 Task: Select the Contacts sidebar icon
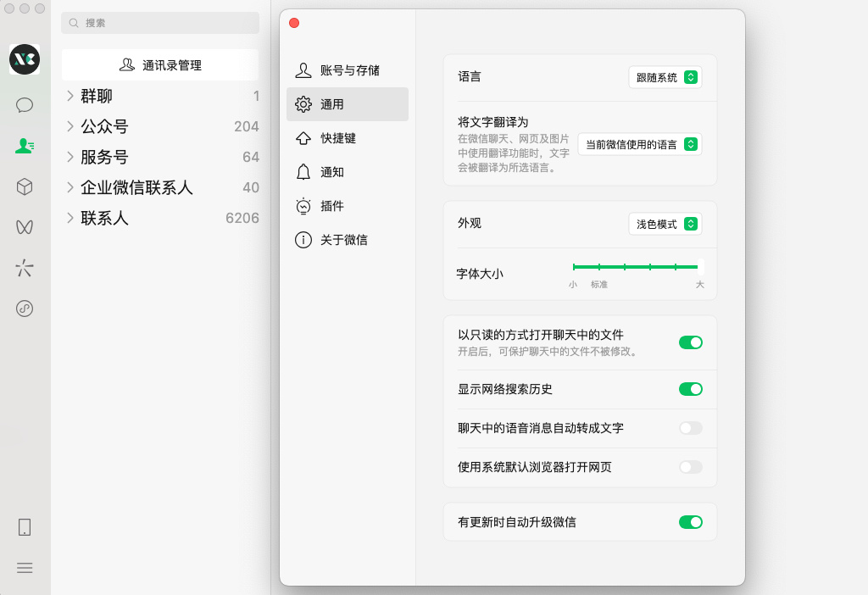pos(25,146)
